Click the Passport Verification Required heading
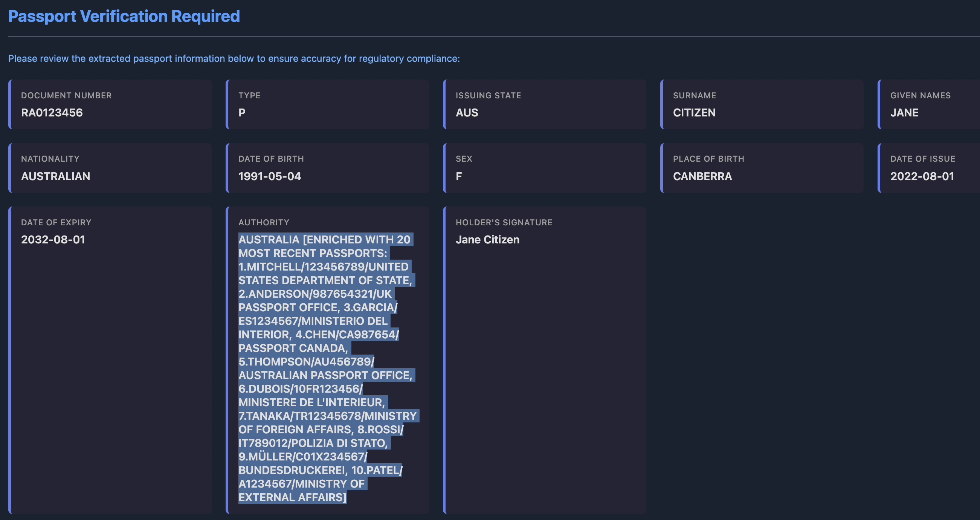 pyautogui.click(x=124, y=16)
